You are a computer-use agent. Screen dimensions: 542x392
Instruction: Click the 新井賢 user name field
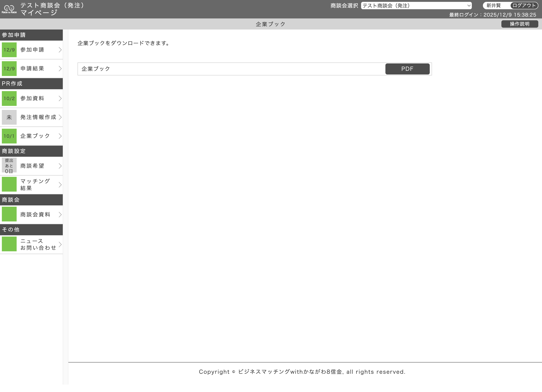[493, 5]
